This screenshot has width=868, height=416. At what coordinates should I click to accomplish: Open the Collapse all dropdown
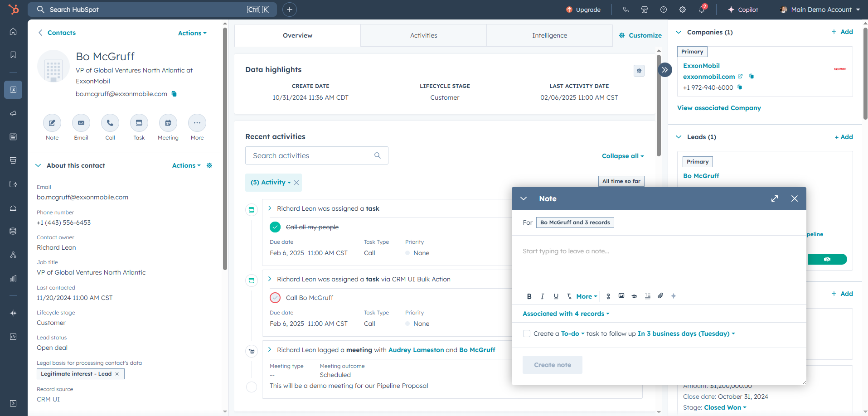623,156
